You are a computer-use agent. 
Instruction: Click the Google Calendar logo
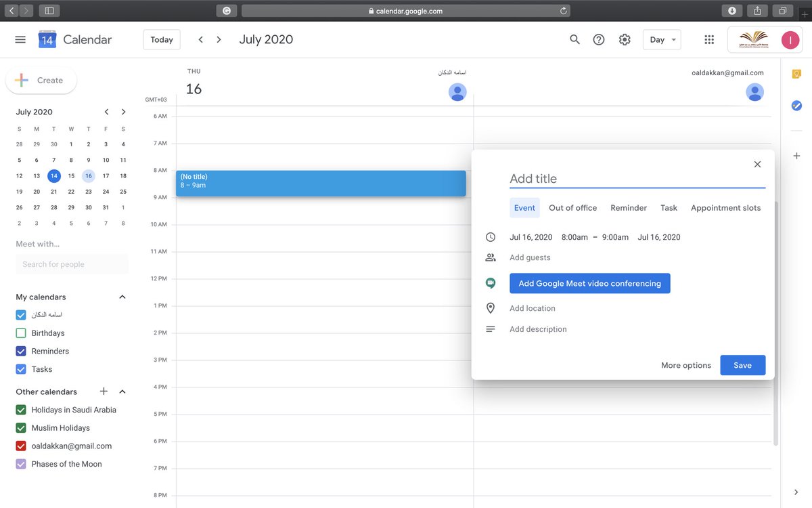coord(47,39)
